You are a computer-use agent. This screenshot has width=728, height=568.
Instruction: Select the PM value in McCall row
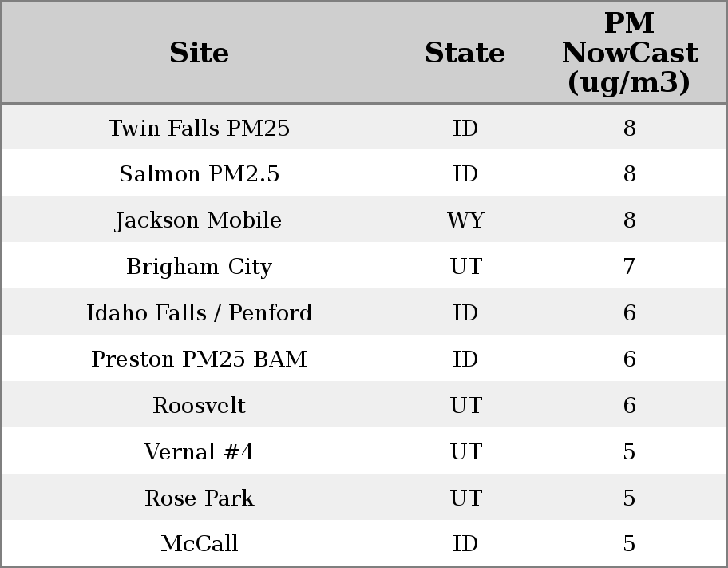tap(629, 544)
